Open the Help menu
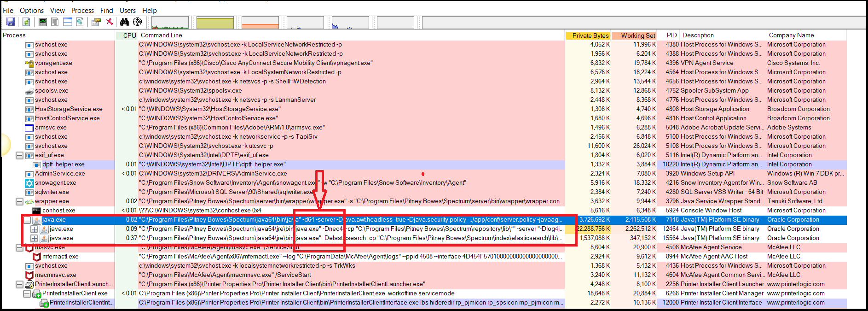The height and width of the screenshot is (311, 868). [150, 10]
